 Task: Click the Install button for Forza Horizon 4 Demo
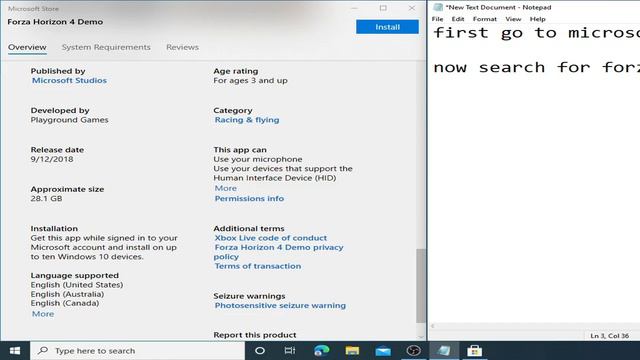[x=387, y=27]
